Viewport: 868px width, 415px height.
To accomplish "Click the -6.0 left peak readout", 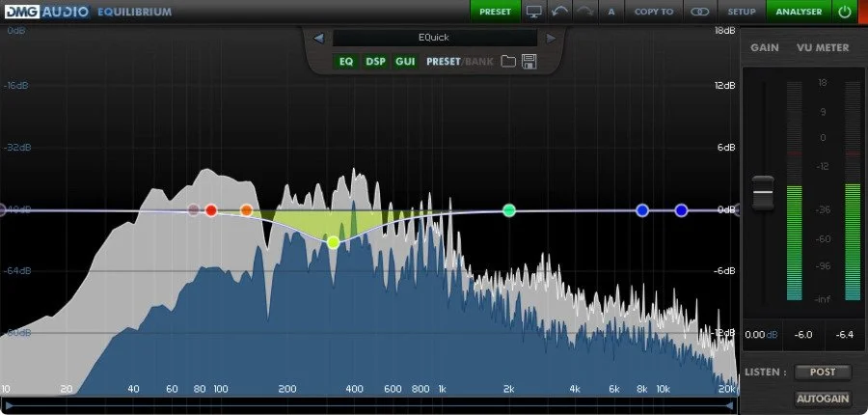I will tap(803, 335).
